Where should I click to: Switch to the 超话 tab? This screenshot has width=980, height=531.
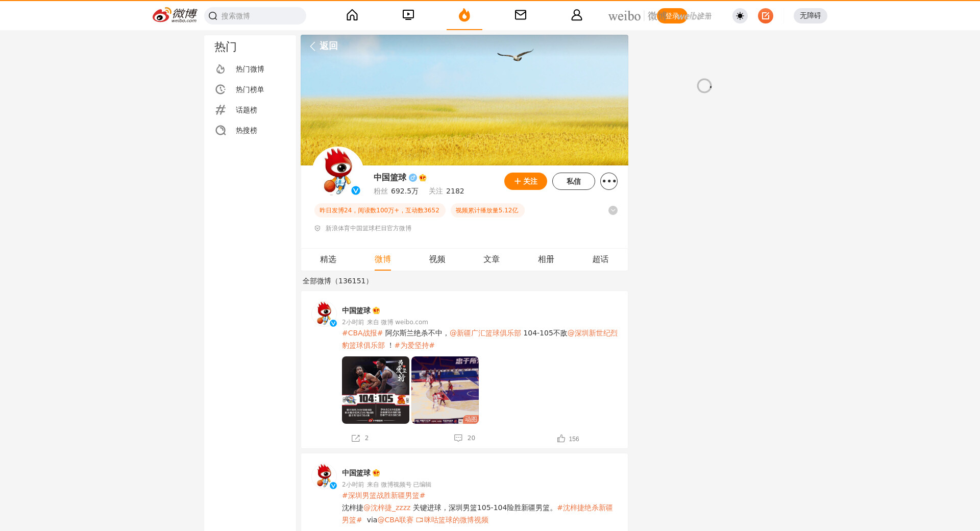click(x=601, y=259)
